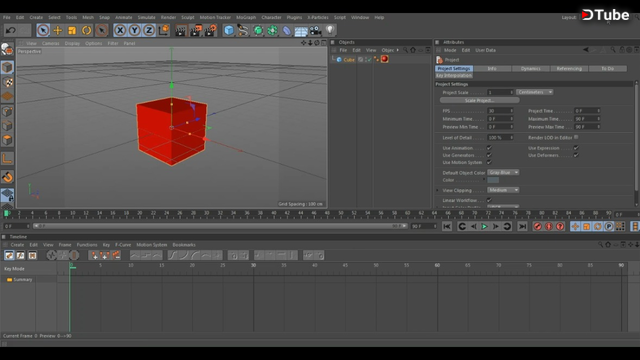Jump to start of animation
This screenshot has width=640, height=360.
tap(447, 227)
